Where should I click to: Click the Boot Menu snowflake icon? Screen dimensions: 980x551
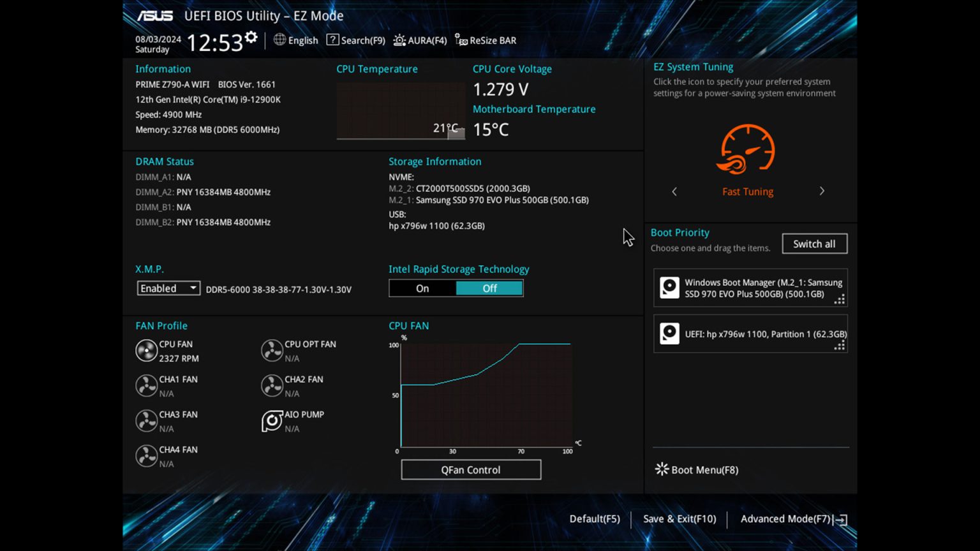pyautogui.click(x=662, y=469)
